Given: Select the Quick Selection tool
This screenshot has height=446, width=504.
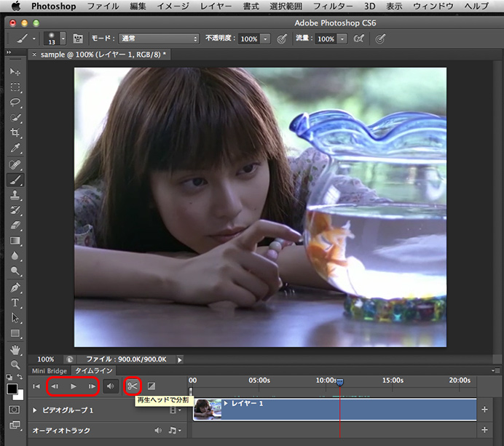Looking at the screenshot, I should pyautogui.click(x=15, y=118).
